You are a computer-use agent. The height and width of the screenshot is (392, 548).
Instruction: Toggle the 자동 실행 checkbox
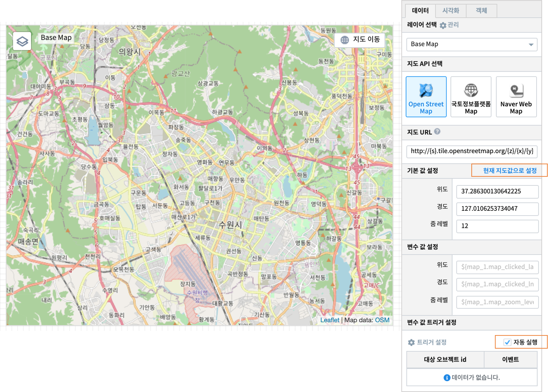point(507,342)
